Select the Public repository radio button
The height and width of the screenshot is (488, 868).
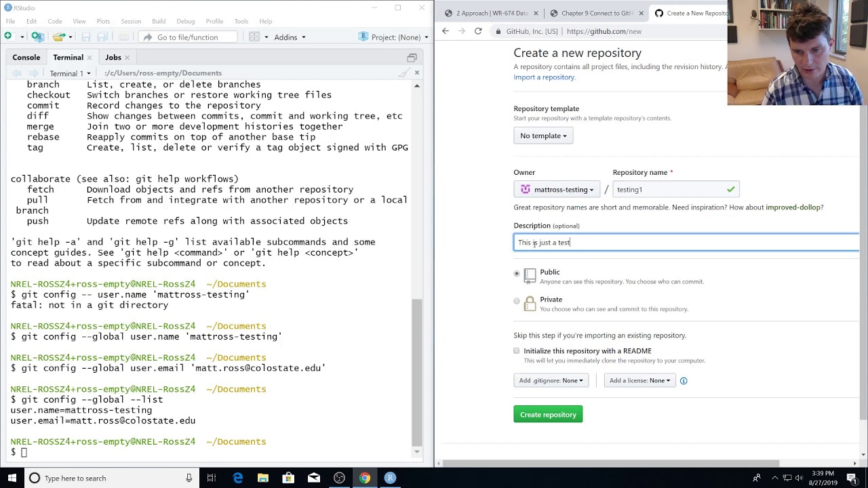pyautogui.click(x=517, y=273)
